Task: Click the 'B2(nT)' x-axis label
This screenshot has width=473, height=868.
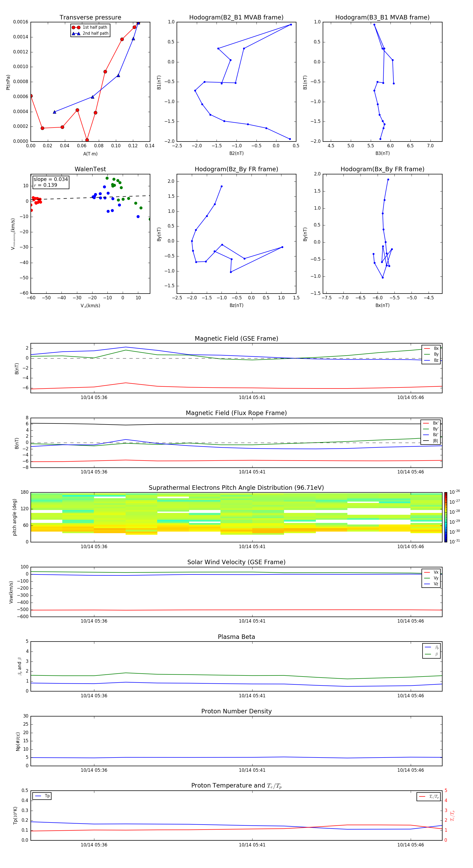Action: click(x=236, y=153)
